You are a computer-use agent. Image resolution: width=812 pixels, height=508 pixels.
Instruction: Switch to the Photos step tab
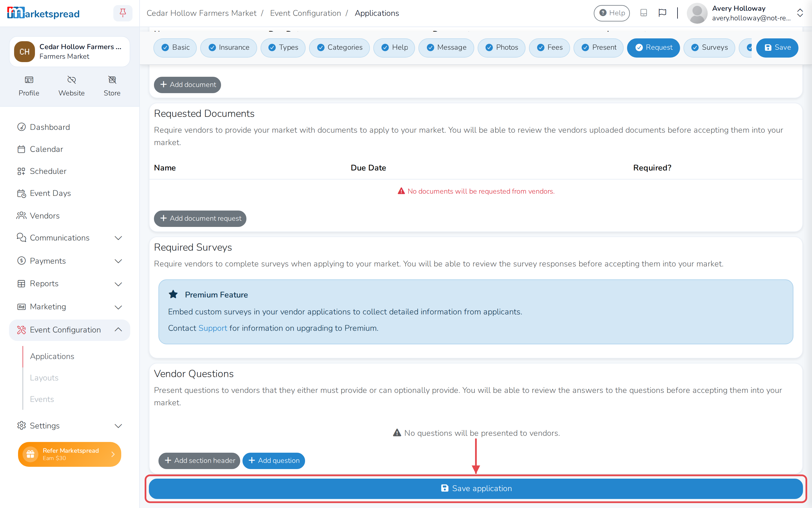click(502, 47)
